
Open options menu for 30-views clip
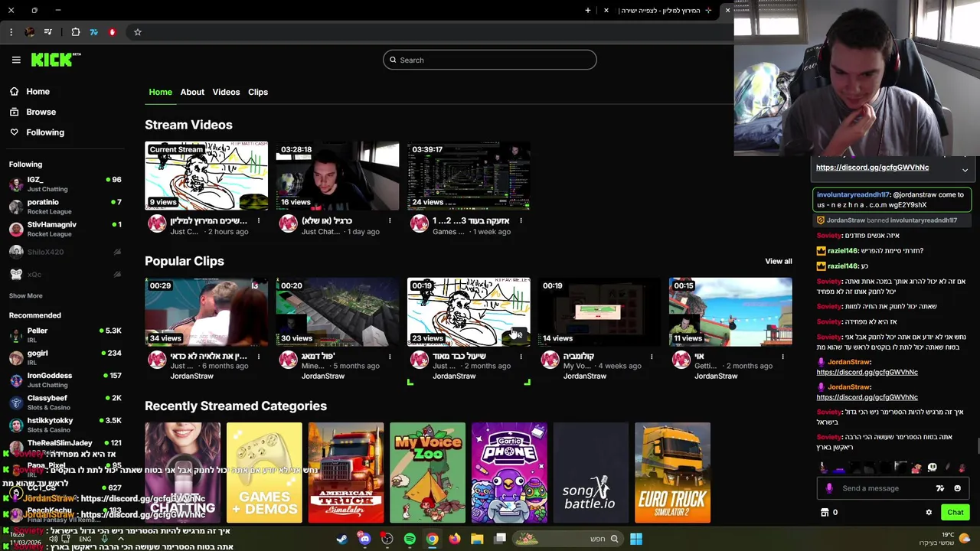coord(390,357)
